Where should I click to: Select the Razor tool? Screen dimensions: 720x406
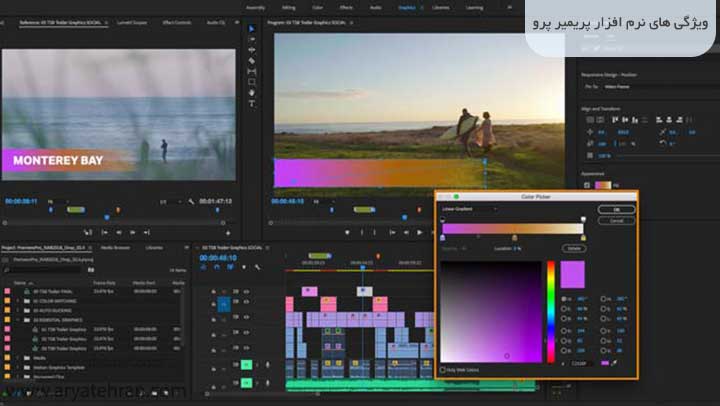point(251,60)
